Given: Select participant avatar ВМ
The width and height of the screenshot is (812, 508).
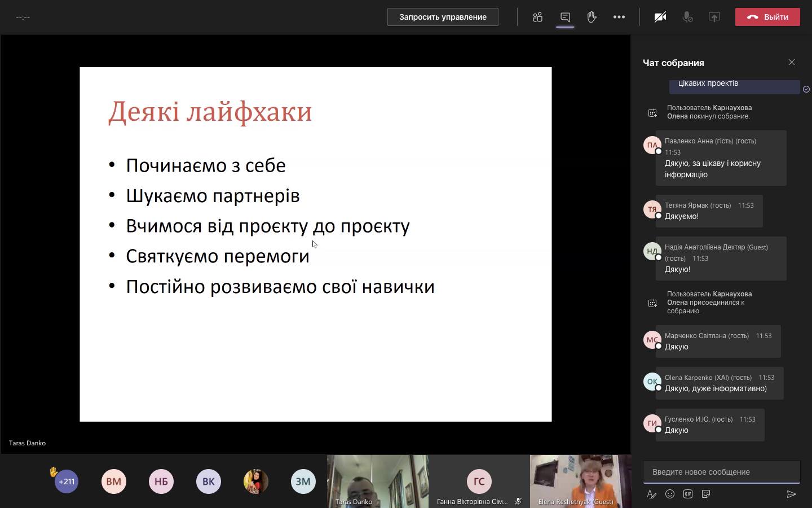Looking at the screenshot, I should click(x=114, y=481).
